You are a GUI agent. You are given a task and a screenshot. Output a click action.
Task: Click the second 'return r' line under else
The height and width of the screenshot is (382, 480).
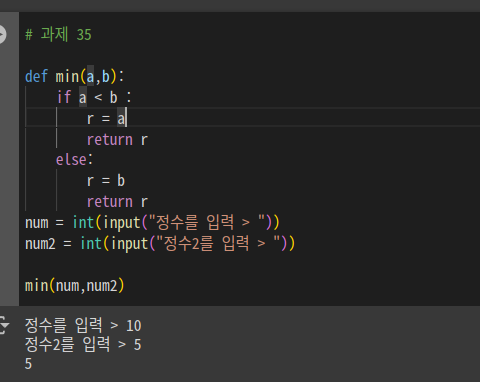(x=117, y=202)
